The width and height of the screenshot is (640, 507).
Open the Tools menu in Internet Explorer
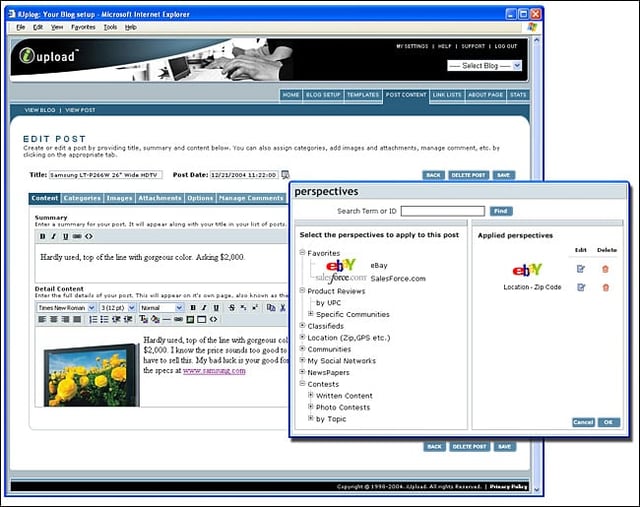(x=110, y=27)
